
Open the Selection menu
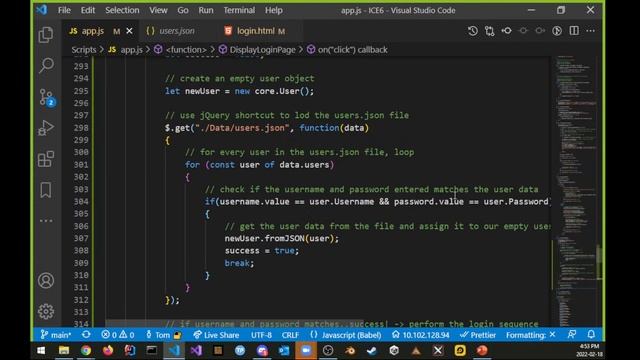pos(122,10)
